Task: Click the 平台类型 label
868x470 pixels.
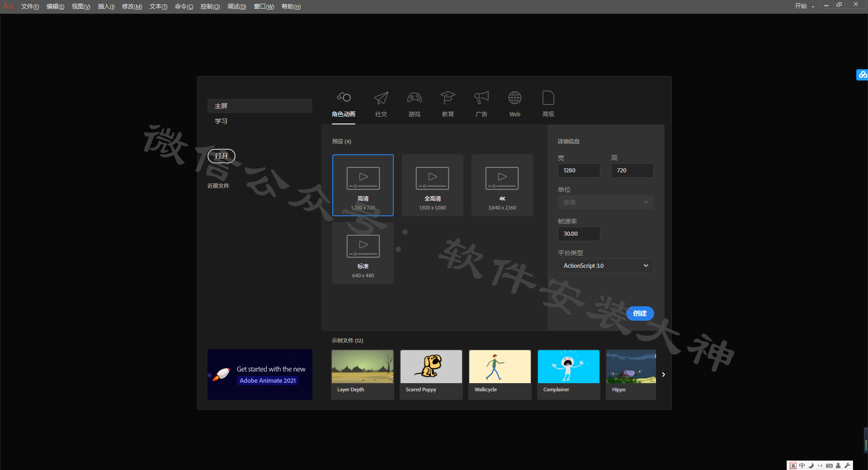Action: pos(571,253)
